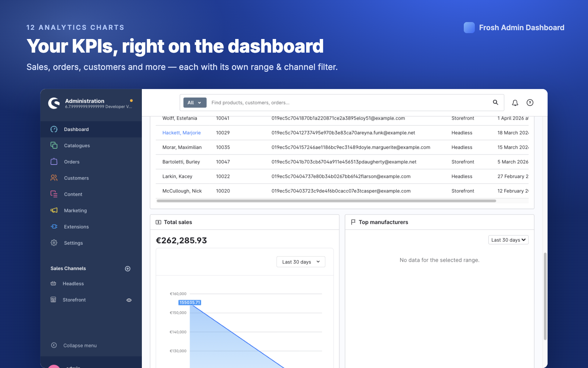Click the Top manufacturers card title

point(383,222)
